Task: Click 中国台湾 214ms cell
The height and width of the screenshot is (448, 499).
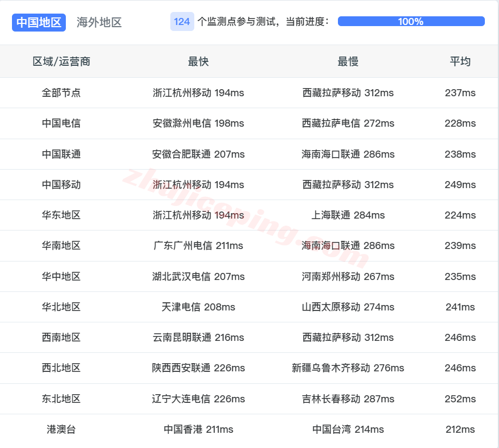Action: pyautogui.click(x=348, y=430)
